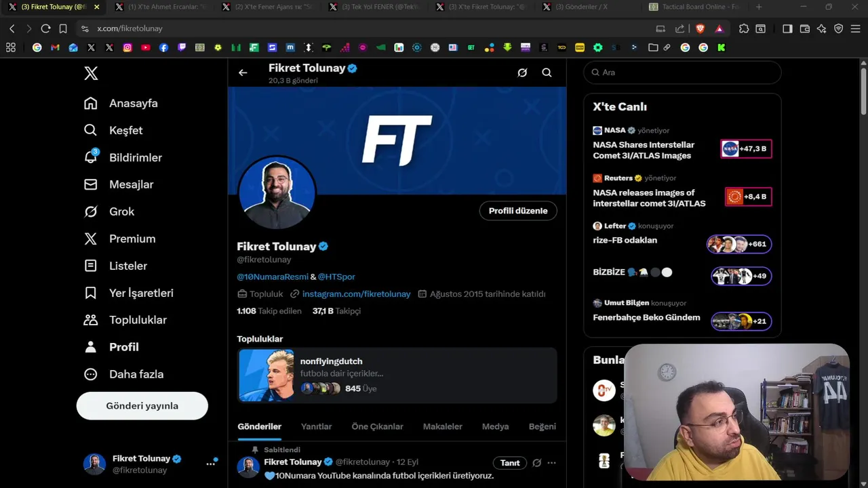868x488 pixels.
Task: Open Brave Wallet icon
Action: pos(805,28)
